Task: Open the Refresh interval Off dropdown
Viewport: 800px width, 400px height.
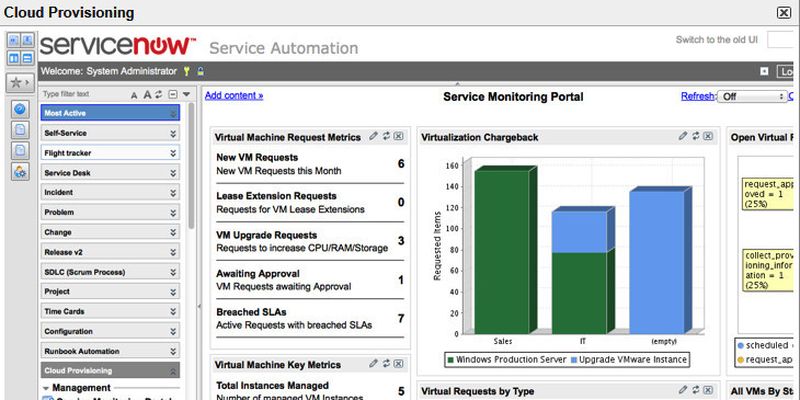Action: (752, 96)
